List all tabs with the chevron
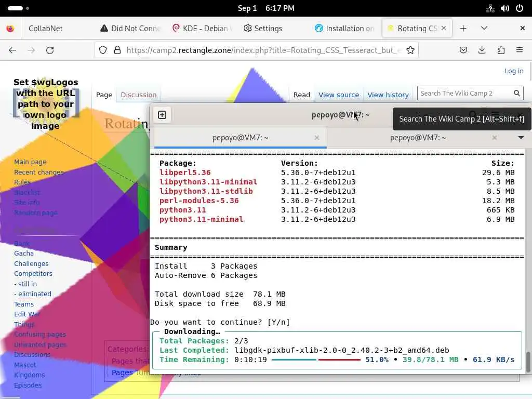Viewport: 532px width, 399px height. 484,29
